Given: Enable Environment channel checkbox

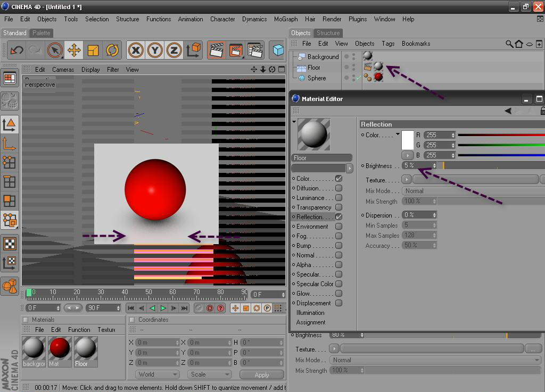Looking at the screenshot, I should 339,227.
